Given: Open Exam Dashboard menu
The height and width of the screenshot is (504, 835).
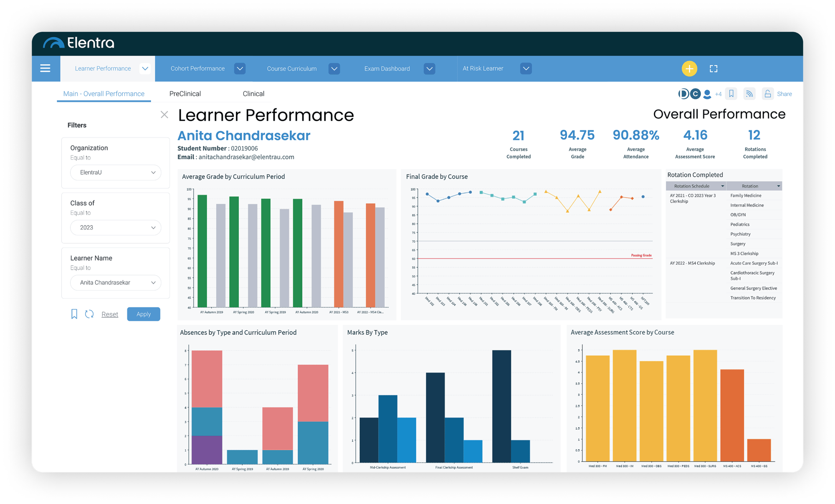Looking at the screenshot, I should (x=387, y=68).
